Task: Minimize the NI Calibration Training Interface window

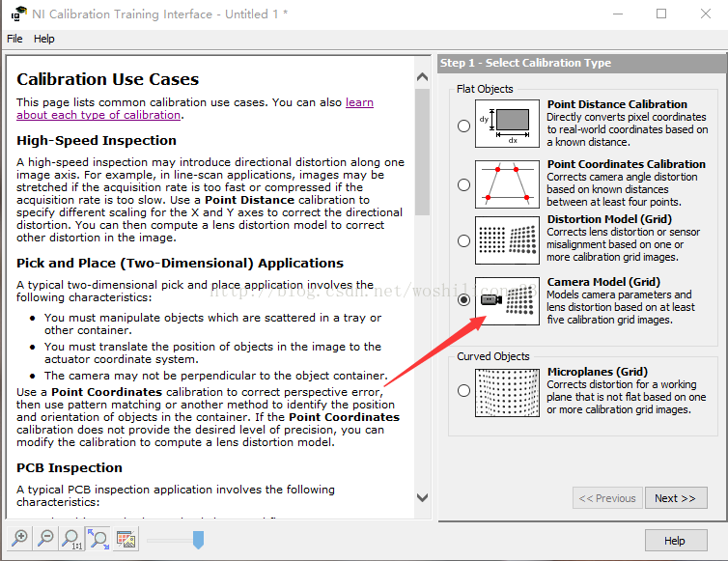Action: pyautogui.click(x=618, y=14)
